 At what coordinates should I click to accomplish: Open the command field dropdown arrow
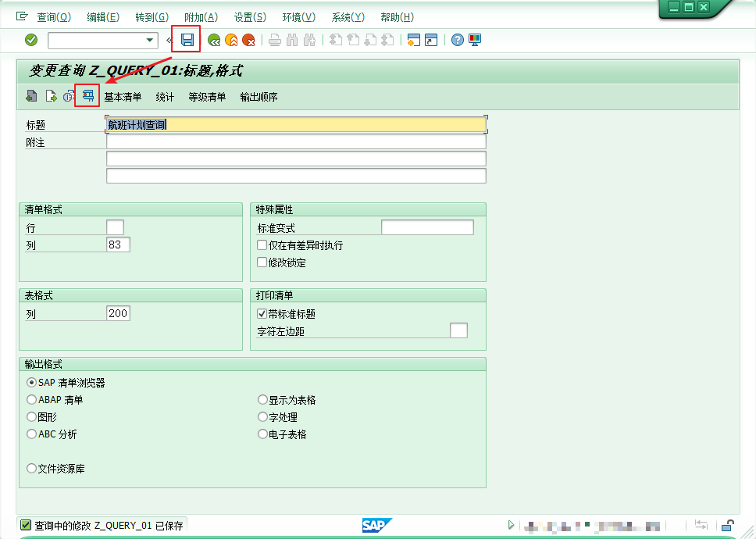[x=149, y=41]
